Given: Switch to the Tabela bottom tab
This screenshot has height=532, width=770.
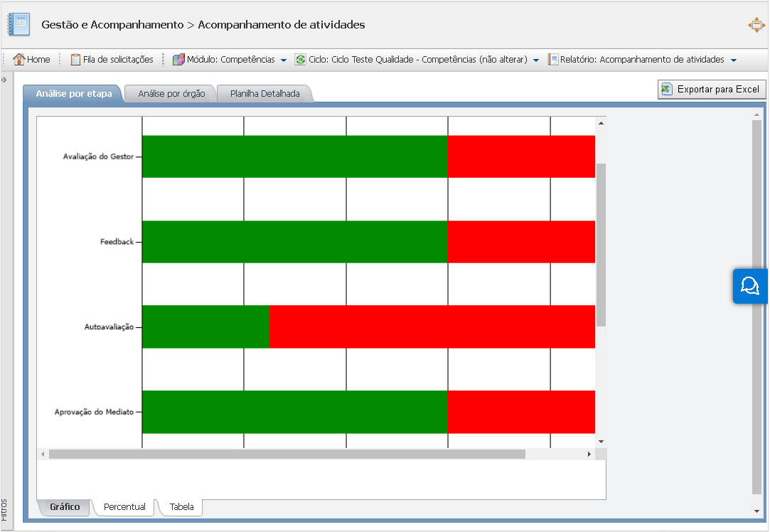Looking at the screenshot, I should (181, 507).
